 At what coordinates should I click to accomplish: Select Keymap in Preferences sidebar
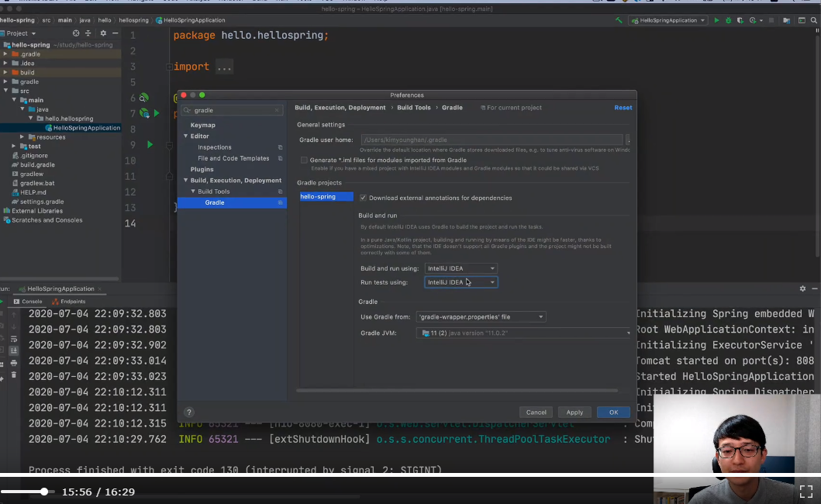click(202, 125)
